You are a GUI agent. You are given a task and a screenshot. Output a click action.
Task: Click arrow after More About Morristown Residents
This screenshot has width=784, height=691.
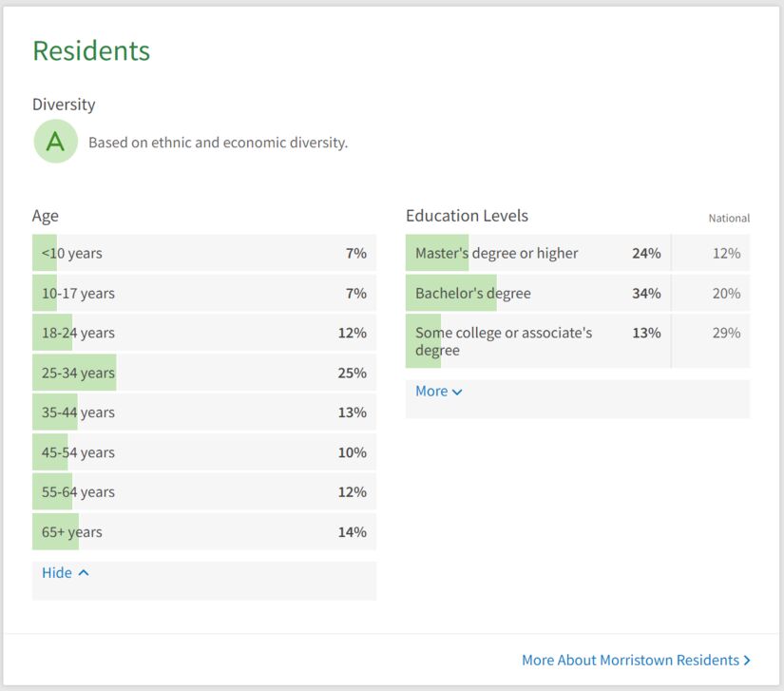pos(747,660)
